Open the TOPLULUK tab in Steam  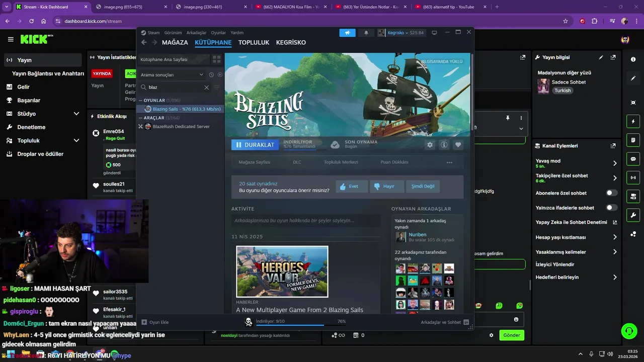click(254, 43)
